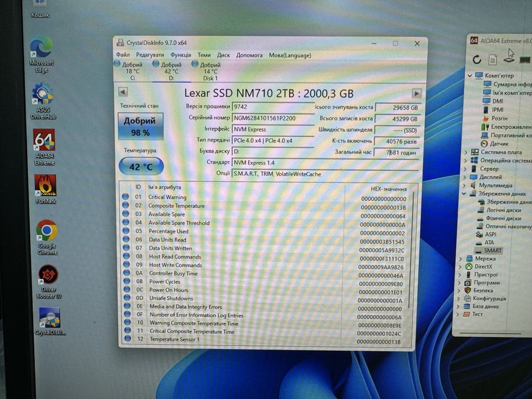Open ASUS DriverHub desktop icon
Viewport: 532px width, 399px height.
[43, 101]
